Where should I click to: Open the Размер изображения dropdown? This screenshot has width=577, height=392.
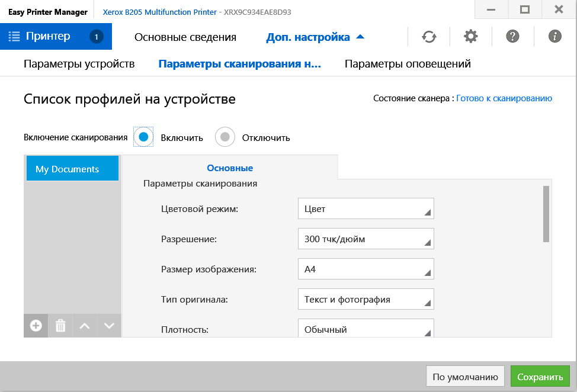pyautogui.click(x=366, y=269)
